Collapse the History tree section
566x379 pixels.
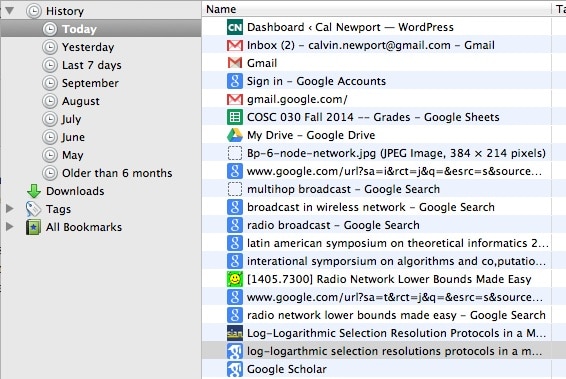point(10,11)
